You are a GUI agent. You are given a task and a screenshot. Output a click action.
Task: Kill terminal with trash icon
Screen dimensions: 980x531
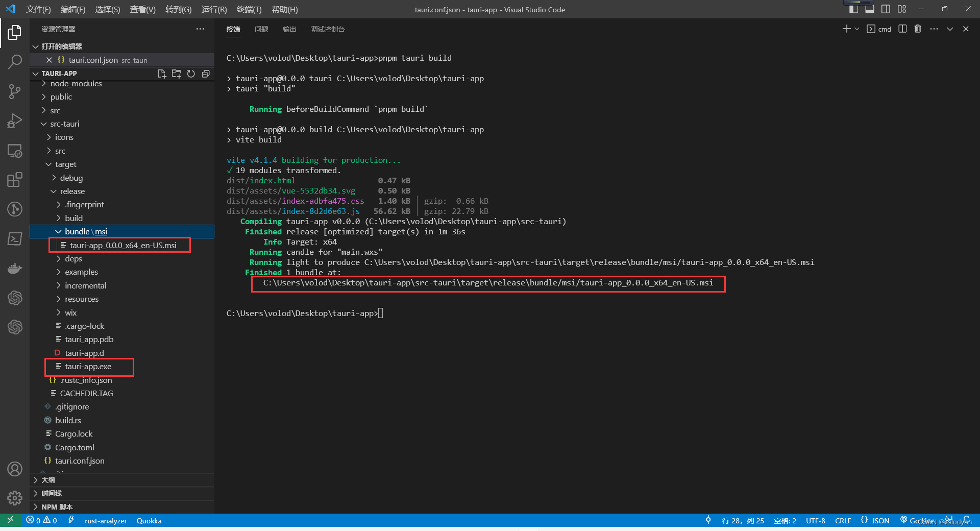coord(918,29)
